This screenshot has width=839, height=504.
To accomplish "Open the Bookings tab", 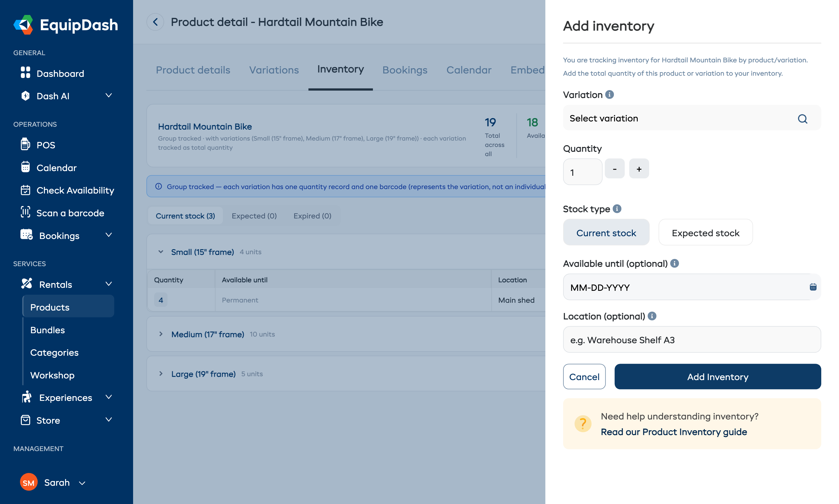I will tap(405, 70).
